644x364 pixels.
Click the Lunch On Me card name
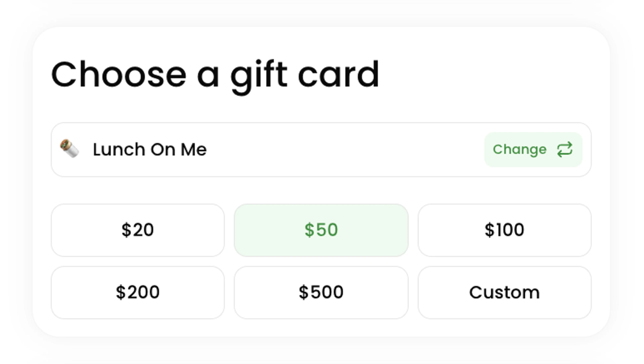click(x=150, y=149)
